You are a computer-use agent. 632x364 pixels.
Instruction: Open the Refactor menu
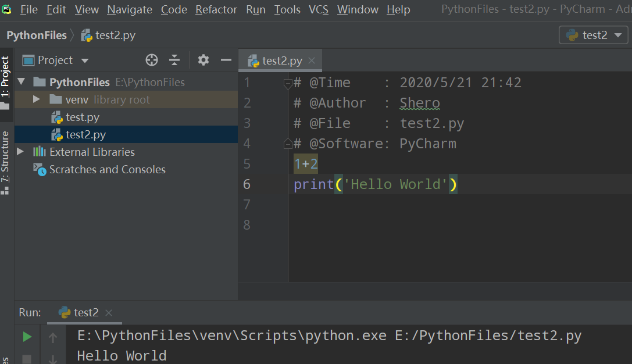(216, 9)
